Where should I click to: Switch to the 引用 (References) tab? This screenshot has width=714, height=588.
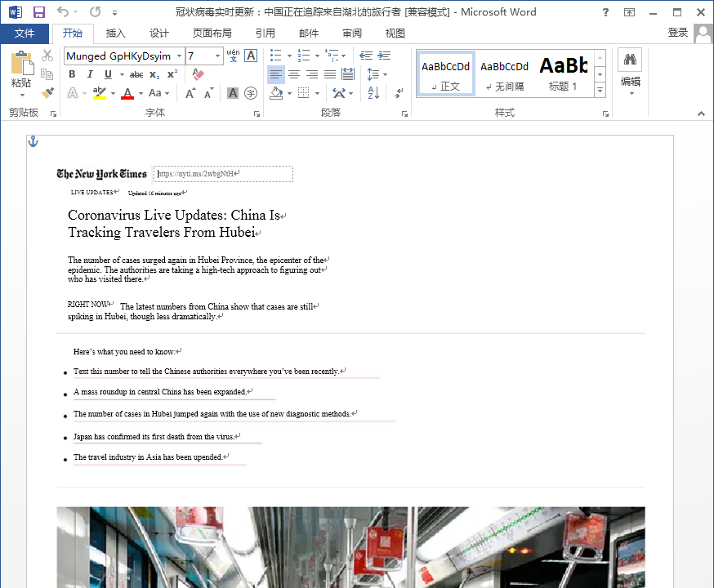point(265,33)
